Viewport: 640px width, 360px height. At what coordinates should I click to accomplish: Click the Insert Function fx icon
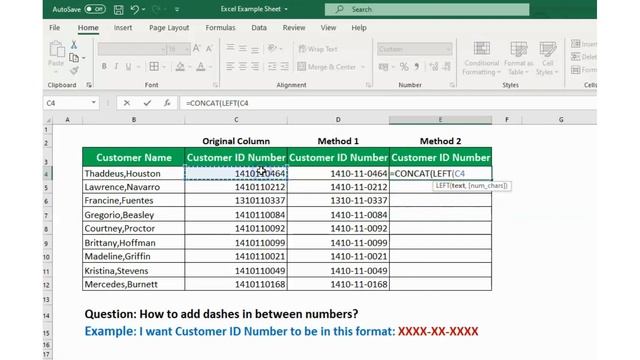(x=167, y=103)
